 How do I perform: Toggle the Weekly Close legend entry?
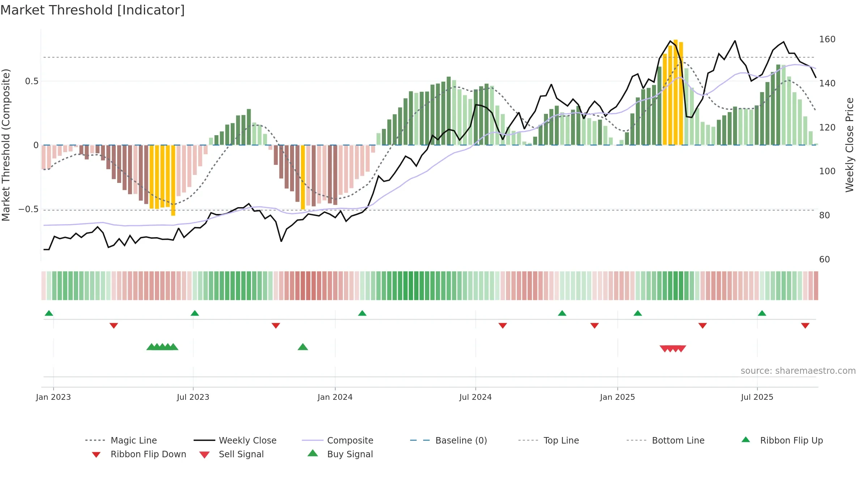click(x=235, y=440)
